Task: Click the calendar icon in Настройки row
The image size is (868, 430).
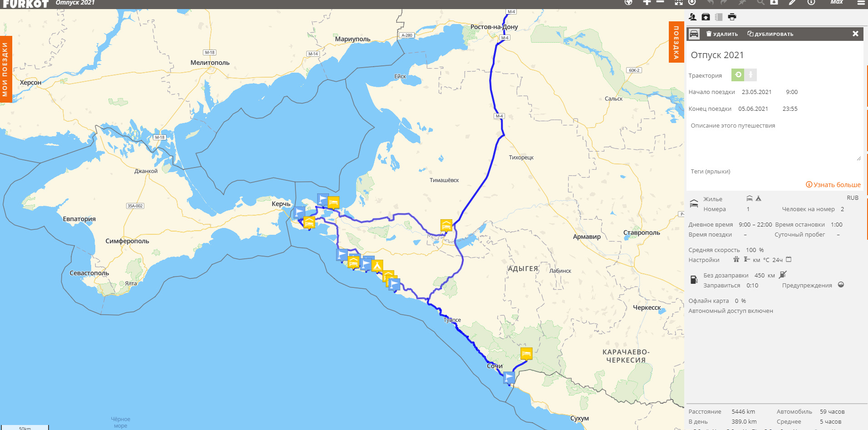Action: (789, 259)
